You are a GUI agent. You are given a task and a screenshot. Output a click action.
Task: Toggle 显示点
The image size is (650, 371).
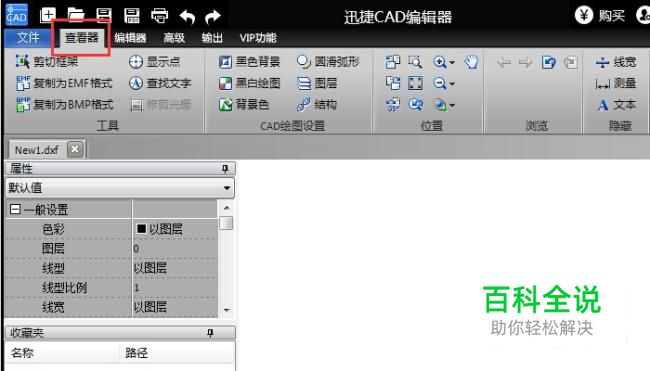(154, 62)
